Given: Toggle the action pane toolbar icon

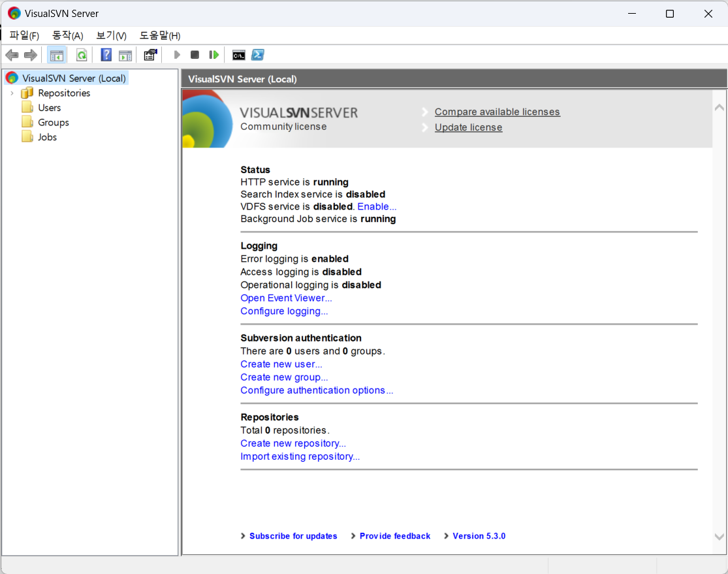Looking at the screenshot, I should coord(125,56).
